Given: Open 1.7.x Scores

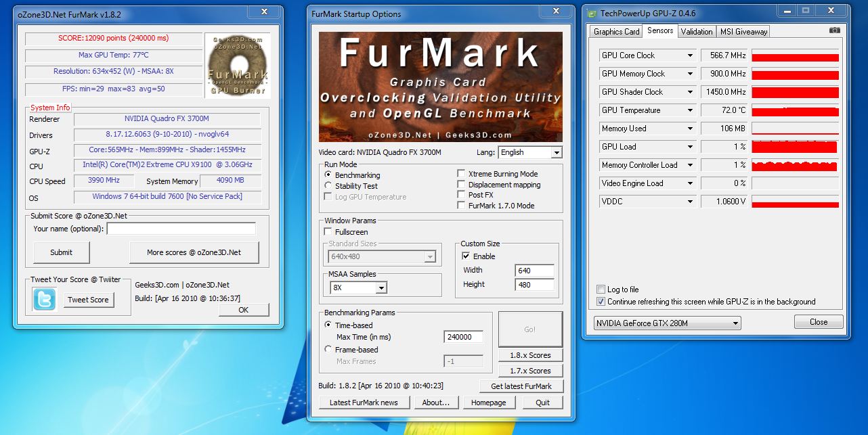Looking at the screenshot, I should (530, 371).
